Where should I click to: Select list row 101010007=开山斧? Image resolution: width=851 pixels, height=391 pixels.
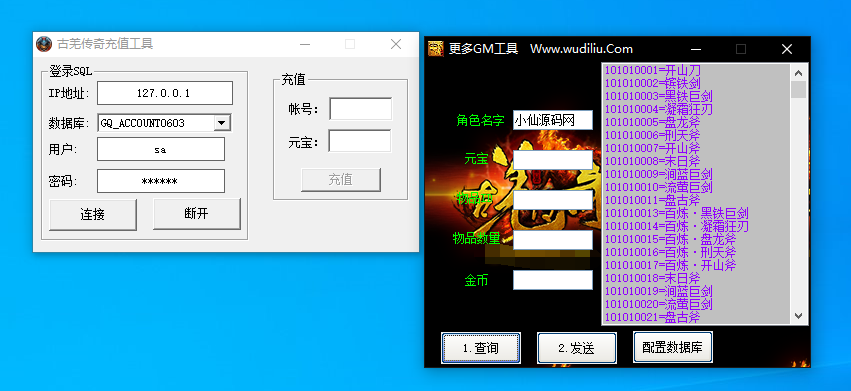click(x=696, y=149)
